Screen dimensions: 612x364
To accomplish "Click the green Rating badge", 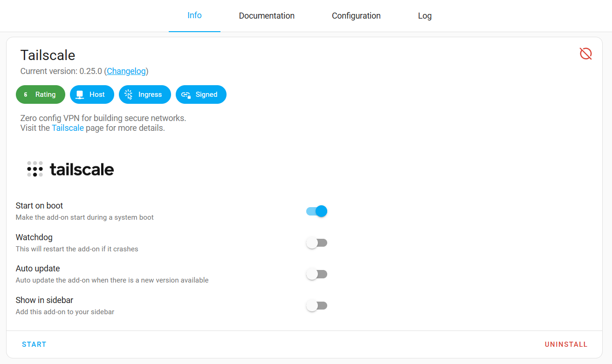I will 41,94.
